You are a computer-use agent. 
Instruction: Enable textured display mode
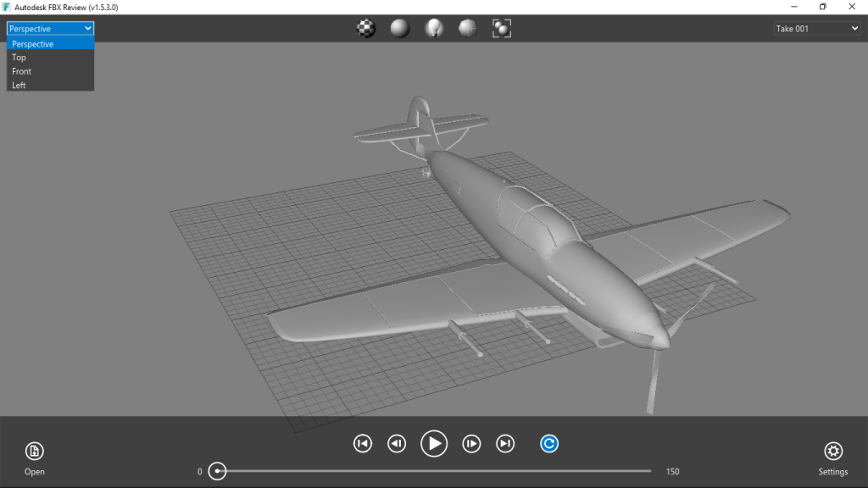(x=366, y=27)
